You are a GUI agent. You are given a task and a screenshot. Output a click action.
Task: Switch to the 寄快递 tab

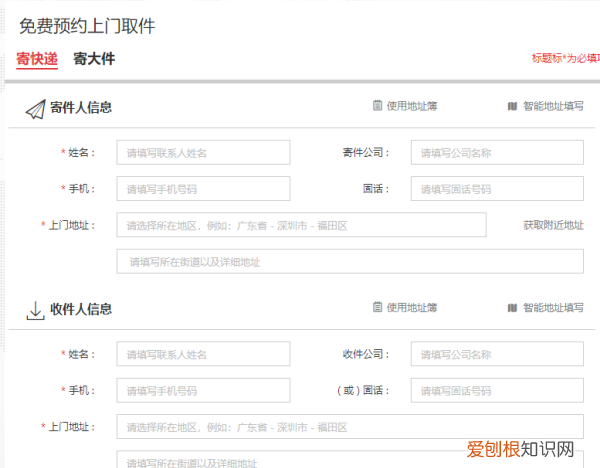pos(37,59)
